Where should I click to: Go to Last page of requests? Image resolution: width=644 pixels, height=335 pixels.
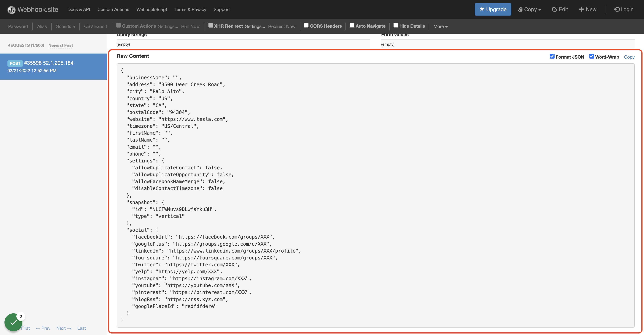point(81,328)
